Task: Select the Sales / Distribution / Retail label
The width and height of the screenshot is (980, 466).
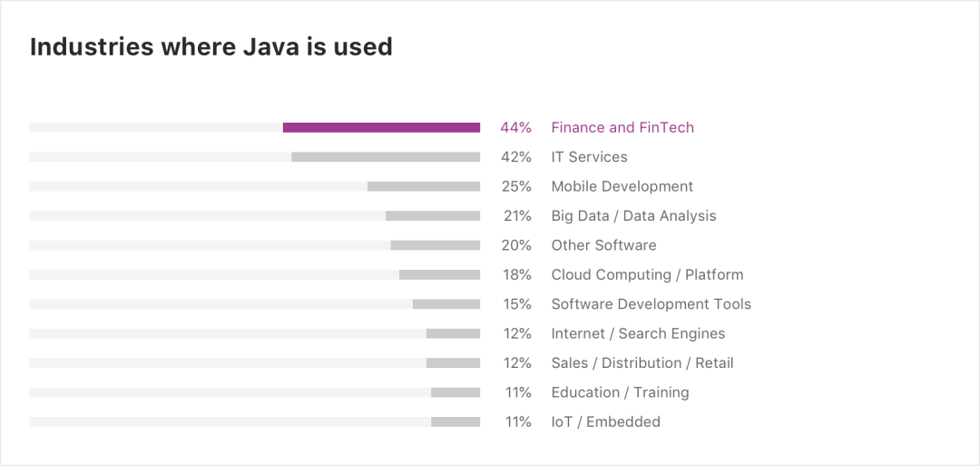Action: 642,363
